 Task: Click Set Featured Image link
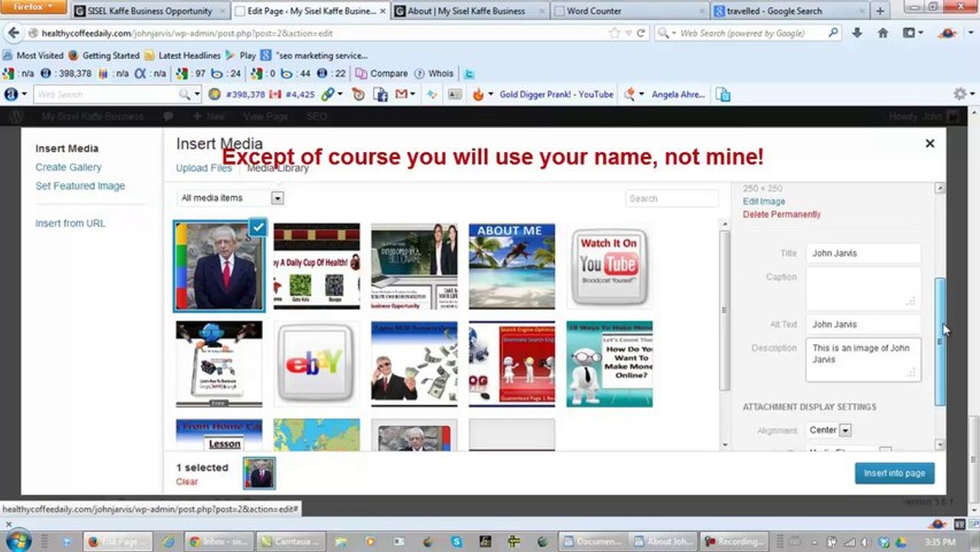80,186
